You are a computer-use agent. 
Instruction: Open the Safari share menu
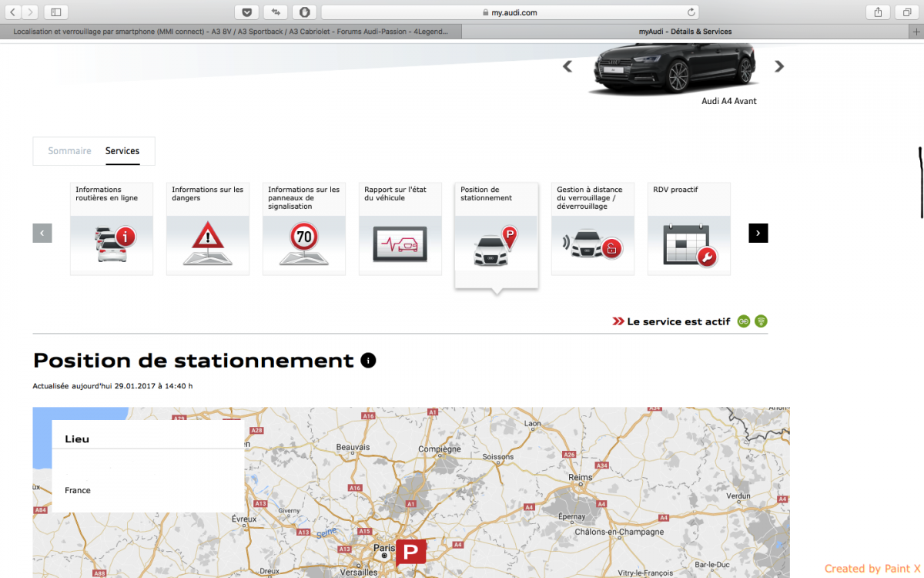[878, 12]
